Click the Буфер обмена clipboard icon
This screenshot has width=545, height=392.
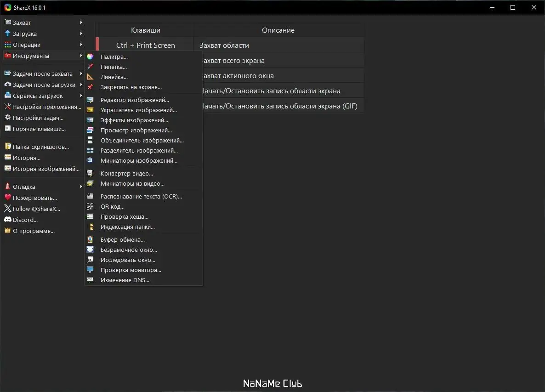[x=90, y=239]
